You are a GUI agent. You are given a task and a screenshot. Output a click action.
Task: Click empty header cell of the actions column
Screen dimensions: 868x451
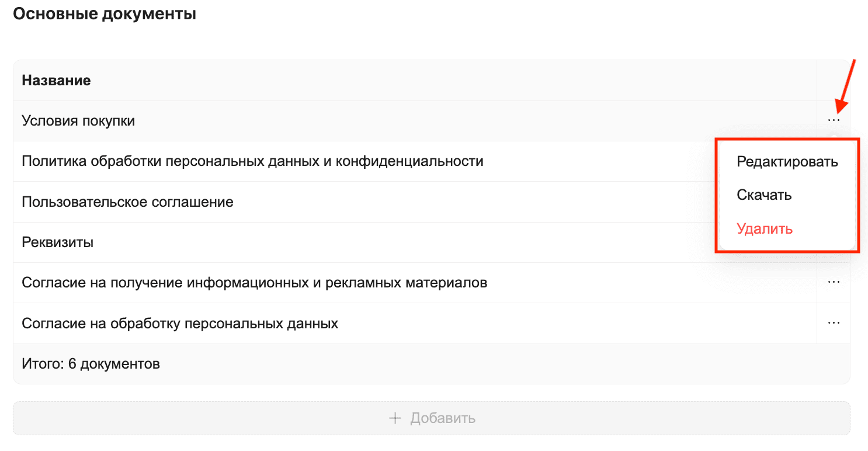[833, 81]
